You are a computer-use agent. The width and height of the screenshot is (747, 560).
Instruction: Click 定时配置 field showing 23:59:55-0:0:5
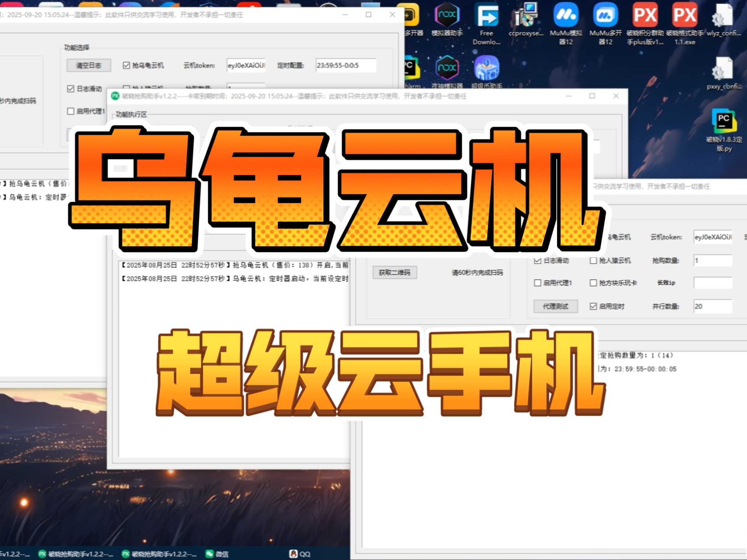pos(346,65)
